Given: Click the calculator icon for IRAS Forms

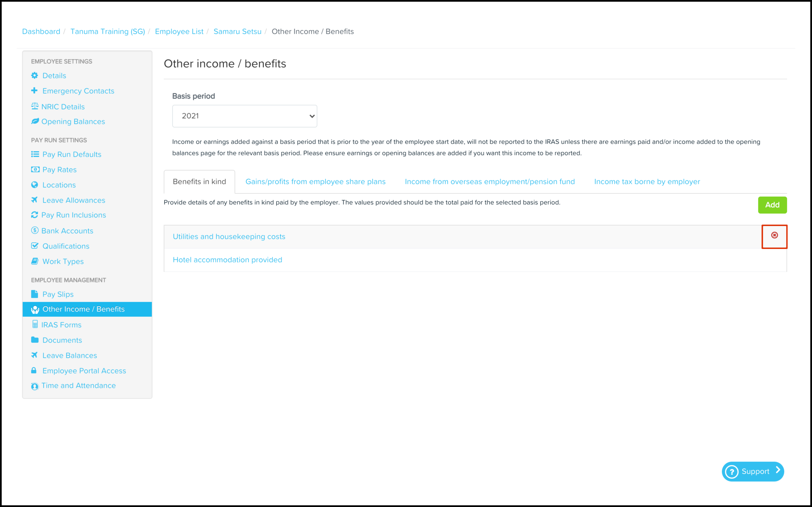Looking at the screenshot, I should click(35, 324).
